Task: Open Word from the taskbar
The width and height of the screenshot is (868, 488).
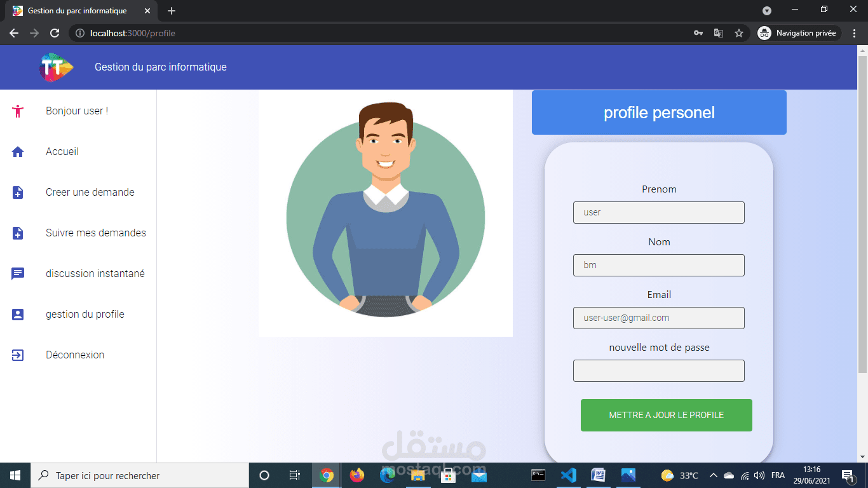Action: [x=598, y=475]
